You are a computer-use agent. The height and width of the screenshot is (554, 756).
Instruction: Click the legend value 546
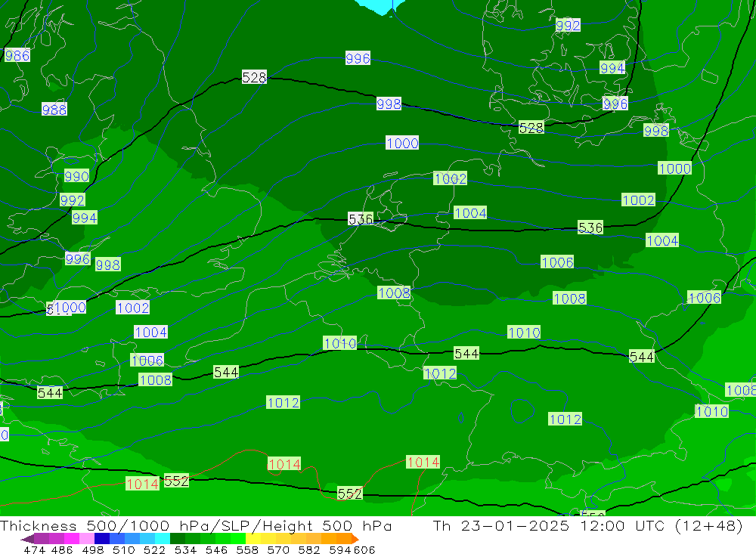coord(216,549)
